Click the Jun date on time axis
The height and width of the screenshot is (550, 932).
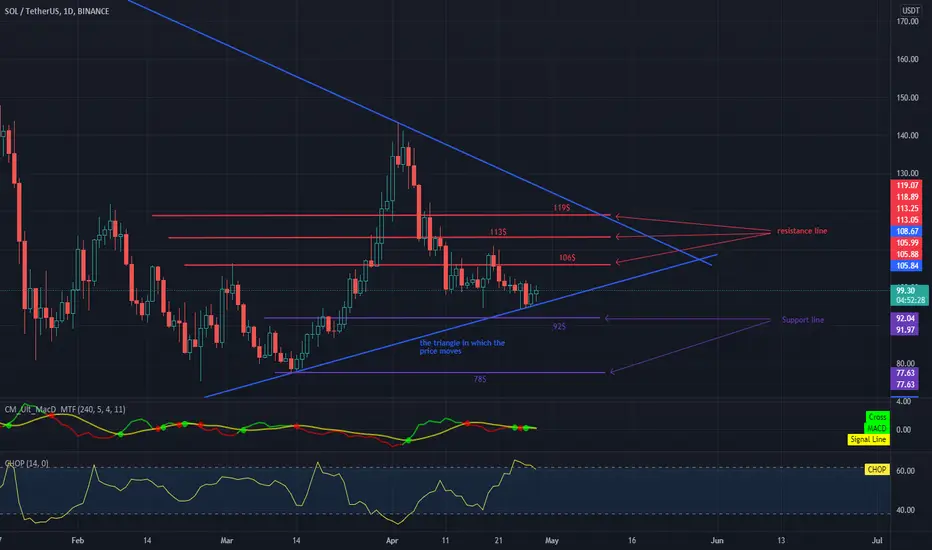click(x=717, y=540)
